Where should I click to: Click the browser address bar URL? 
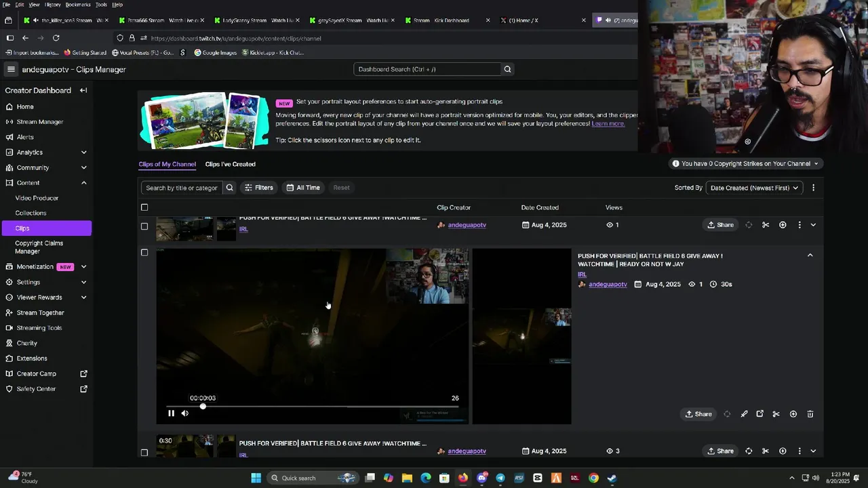click(x=236, y=39)
